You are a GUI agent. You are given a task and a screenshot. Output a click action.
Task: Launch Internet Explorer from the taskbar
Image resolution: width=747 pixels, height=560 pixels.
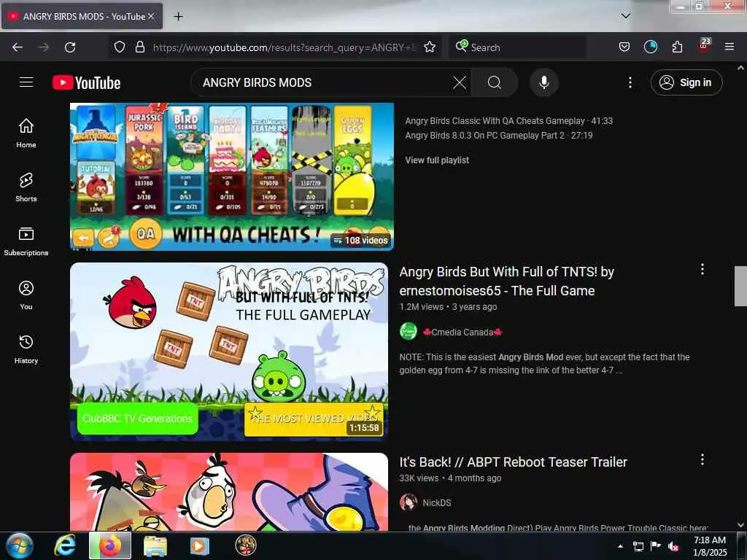[64, 545]
